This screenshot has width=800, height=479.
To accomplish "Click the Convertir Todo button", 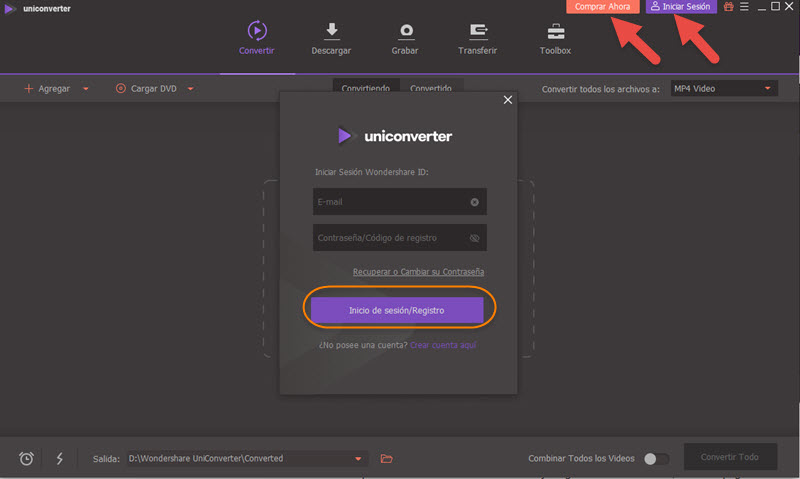I will (x=730, y=457).
